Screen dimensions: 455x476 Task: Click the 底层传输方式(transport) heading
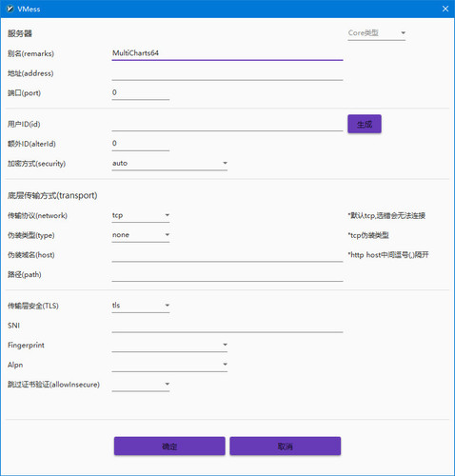(52, 195)
